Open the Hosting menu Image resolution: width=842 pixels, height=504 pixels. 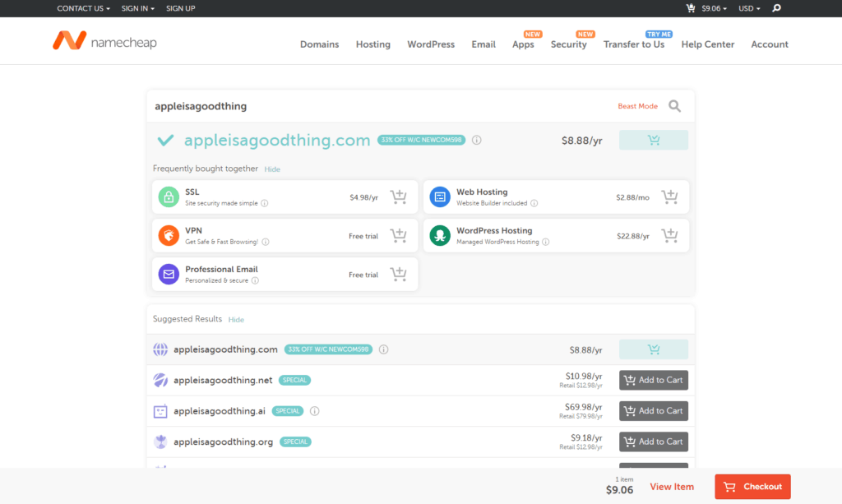pos(372,44)
